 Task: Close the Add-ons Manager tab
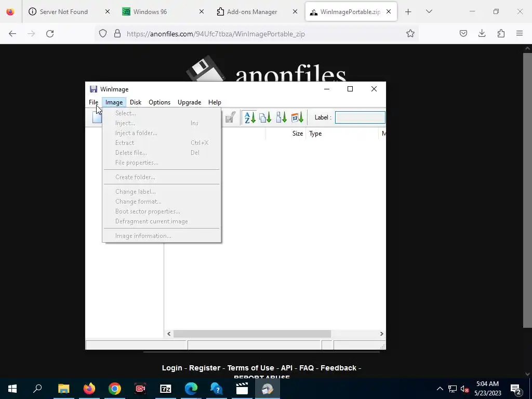coord(295,11)
